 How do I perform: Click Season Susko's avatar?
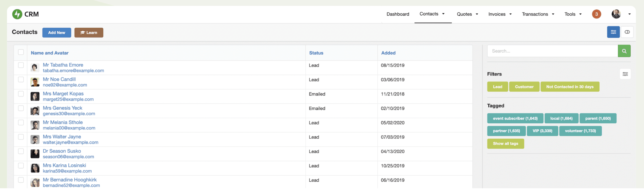pyautogui.click(x=35, y=154)
